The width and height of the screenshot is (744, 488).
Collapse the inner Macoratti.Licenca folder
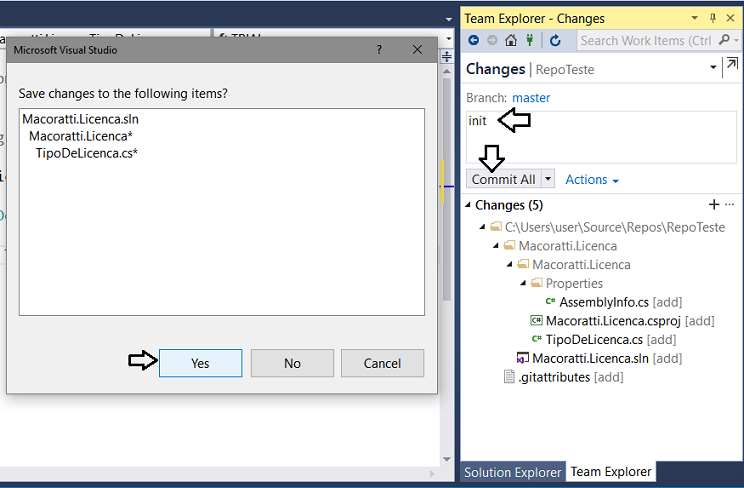510,264
